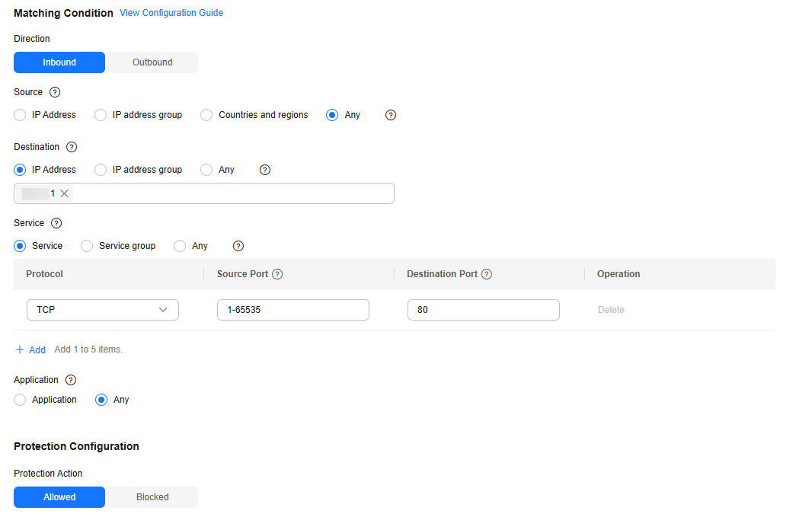
Task: Select Countries and regions as source
Action: [x=206, y=115]
